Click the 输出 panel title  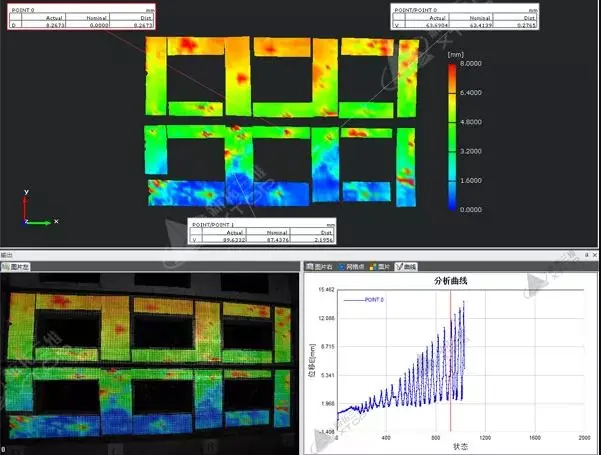coord(6,255)
